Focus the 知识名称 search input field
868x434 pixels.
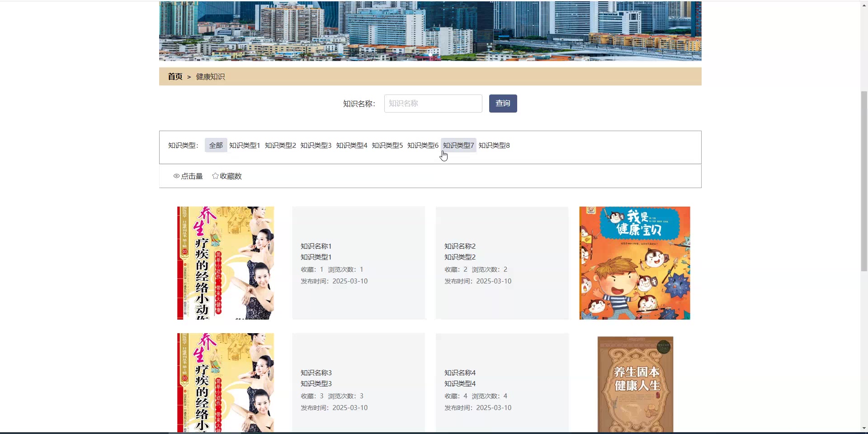click(x=433, y=104)
